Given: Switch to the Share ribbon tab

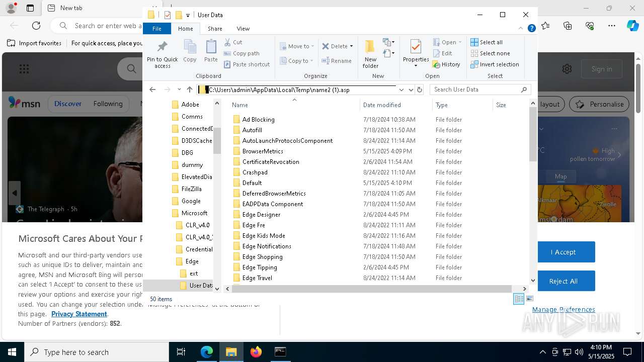Looking at the screenshot, I should click(x=215, y=29).
